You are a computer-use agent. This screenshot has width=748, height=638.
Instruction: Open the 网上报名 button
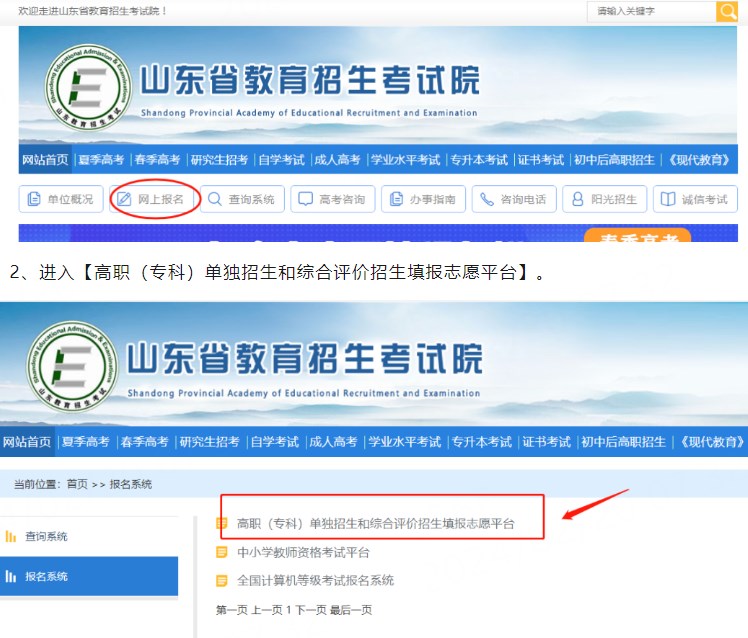point(152,199)
